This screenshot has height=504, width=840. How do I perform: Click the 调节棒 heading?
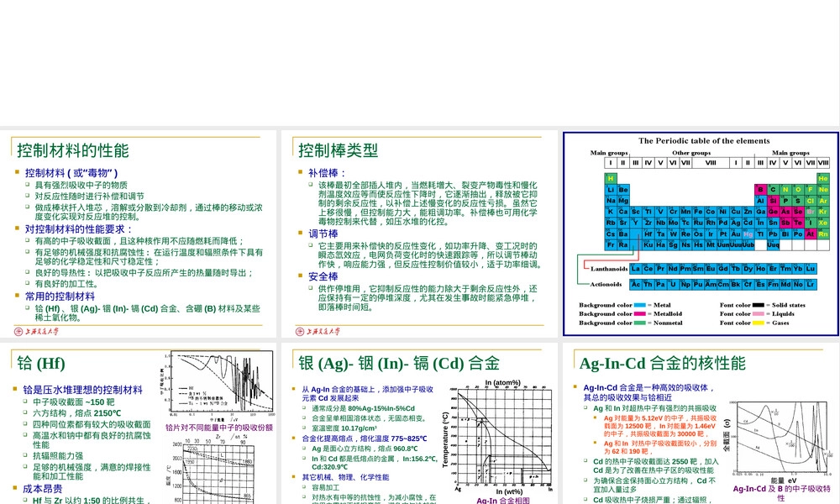click(x=323, y=234)
